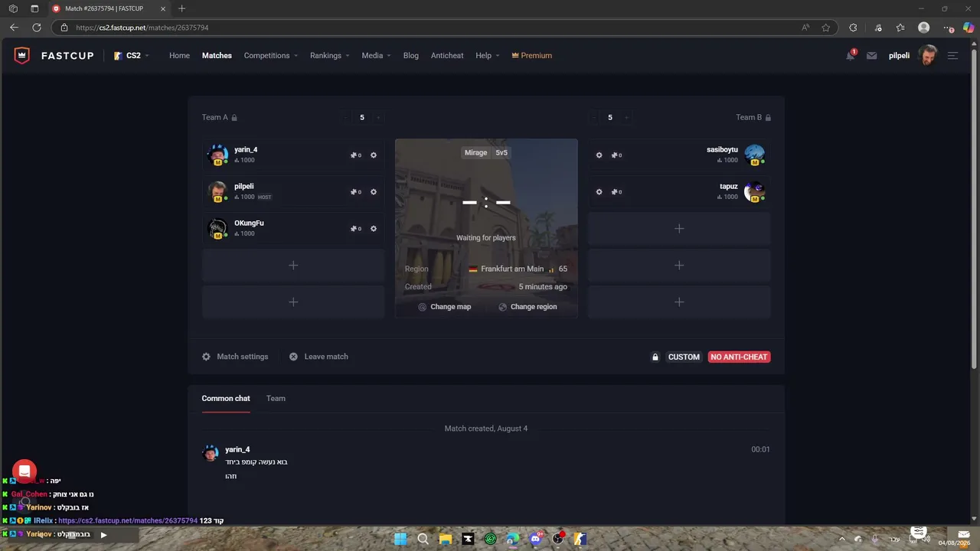The width and height of the screenshot is (980, 551).
Task: Open settings gear for pilpeli
Action: click(x=374, y=192)
